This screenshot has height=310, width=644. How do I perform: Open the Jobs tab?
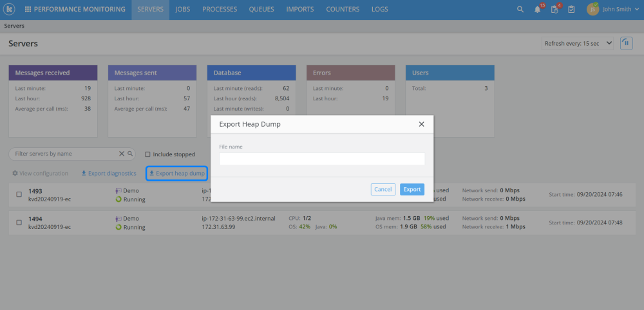[x=183, y=10]
